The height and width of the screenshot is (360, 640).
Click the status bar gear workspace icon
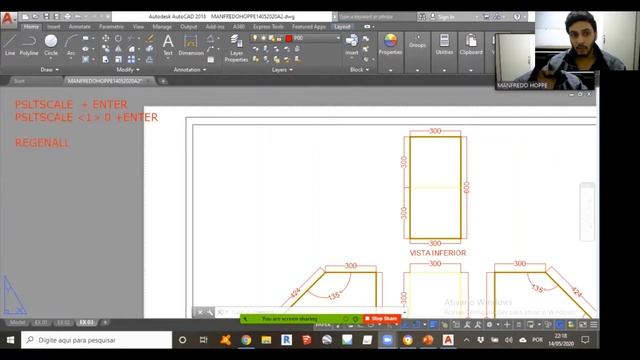[489, 324]
